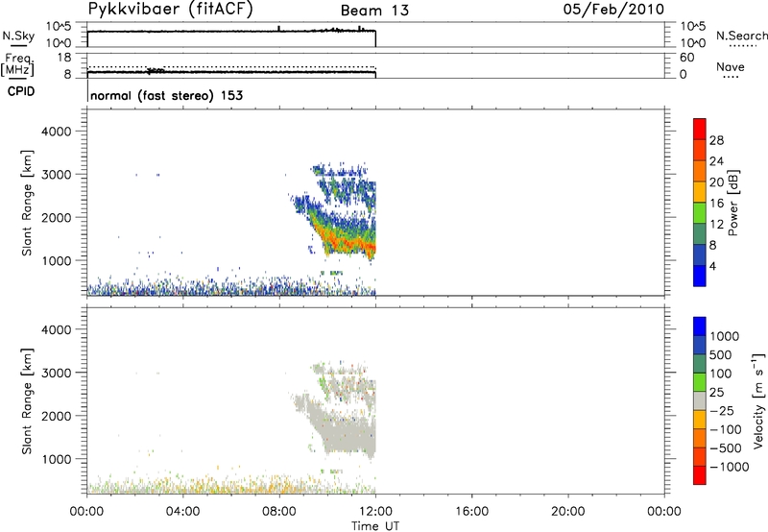Pick the red bottom Velocity colorbar swatch
This screenshot has width=768, height=532.
(700, 475)
